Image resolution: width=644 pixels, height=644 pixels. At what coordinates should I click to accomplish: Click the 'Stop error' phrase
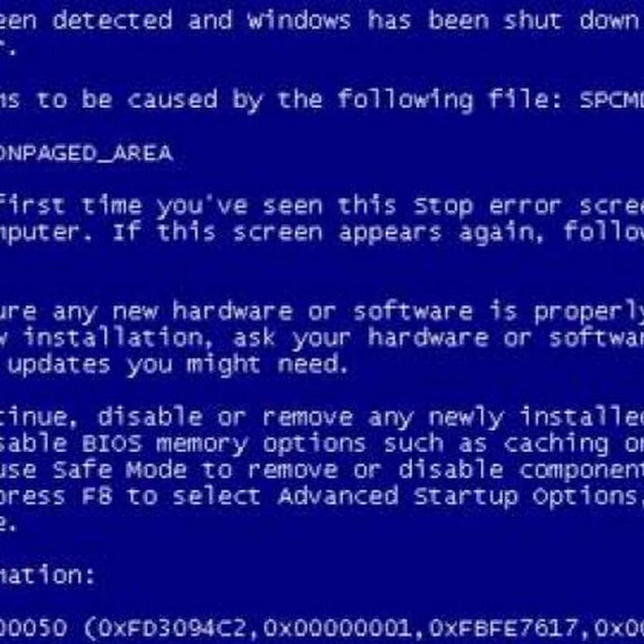(x=487, y=207)
